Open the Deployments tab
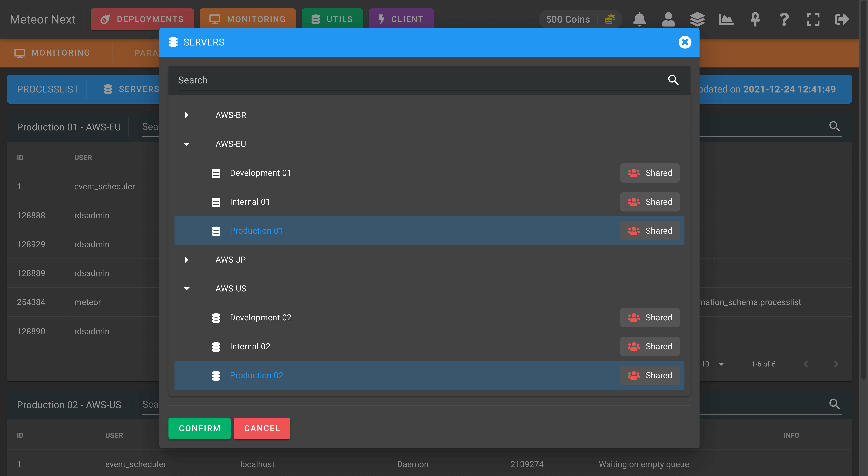Image resolution: width=868 pixels, height=476 pixels. [142, 19]
